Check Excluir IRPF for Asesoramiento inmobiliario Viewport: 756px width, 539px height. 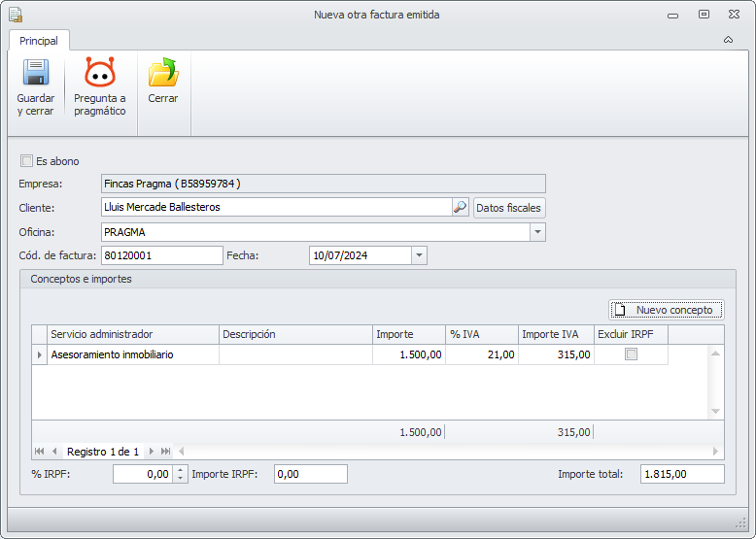(x=632, y=354)
